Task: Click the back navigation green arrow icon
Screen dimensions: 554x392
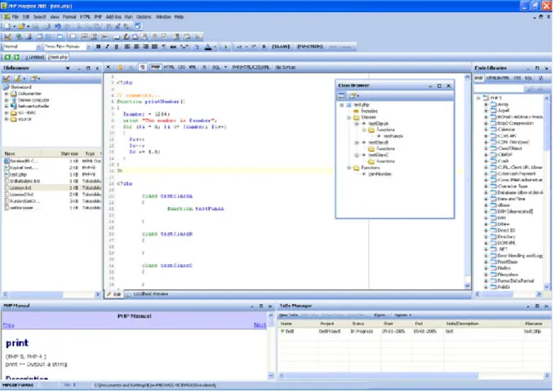Action: click(7, 57)
